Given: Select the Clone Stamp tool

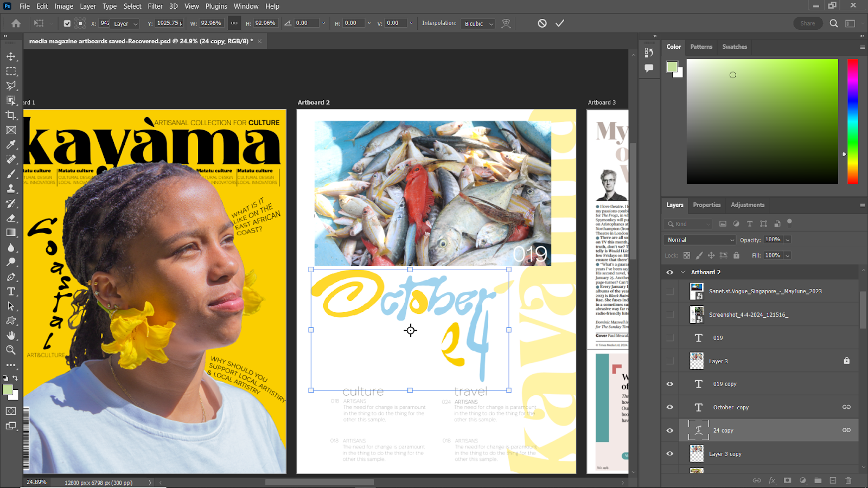Looking at the screenshot, I should click(x=11, y=189).
